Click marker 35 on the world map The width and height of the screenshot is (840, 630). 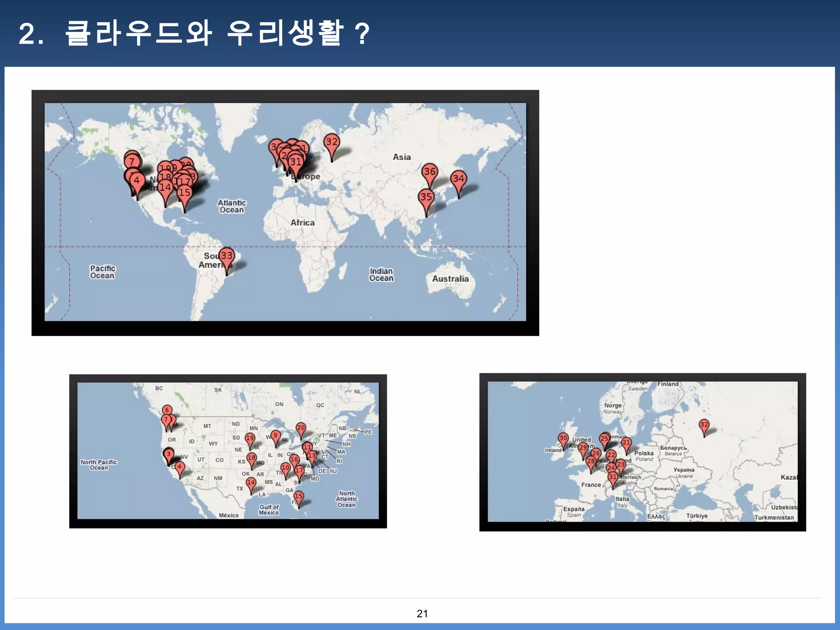click(x=426, y=197)
